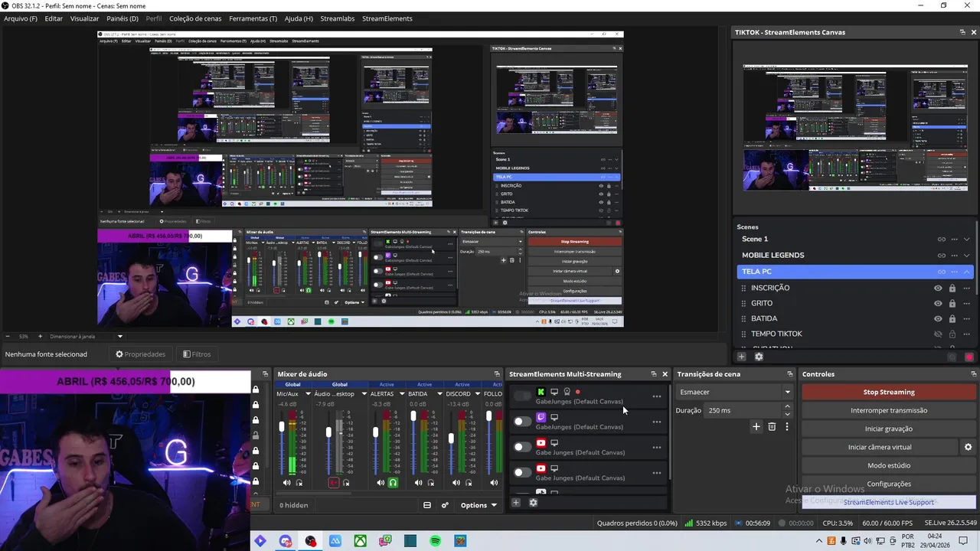Open ALERTAS channel dropdown arrow

[401, 394]
